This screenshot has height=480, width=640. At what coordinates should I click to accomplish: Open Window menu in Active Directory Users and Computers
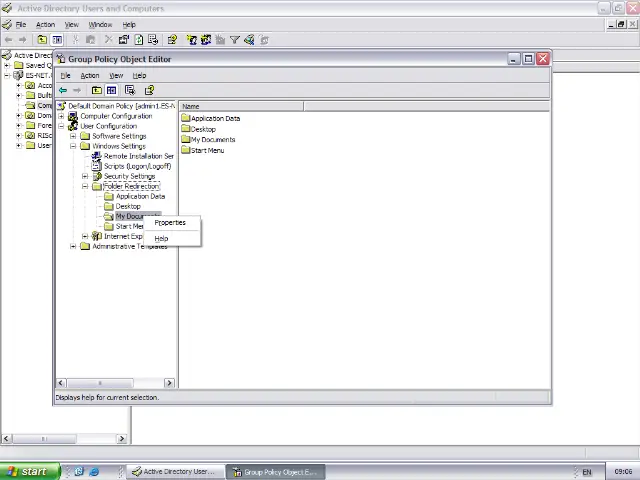coord(100,24)
